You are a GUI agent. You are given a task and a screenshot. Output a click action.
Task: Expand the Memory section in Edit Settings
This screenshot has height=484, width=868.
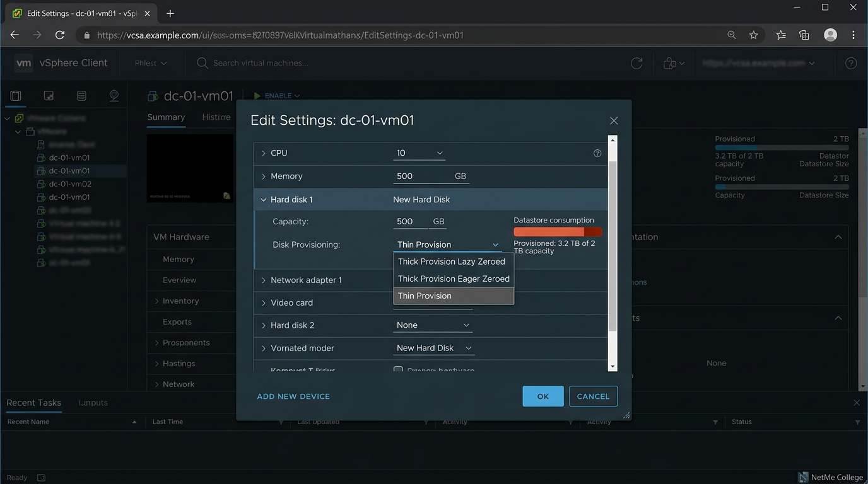[264, 176]
